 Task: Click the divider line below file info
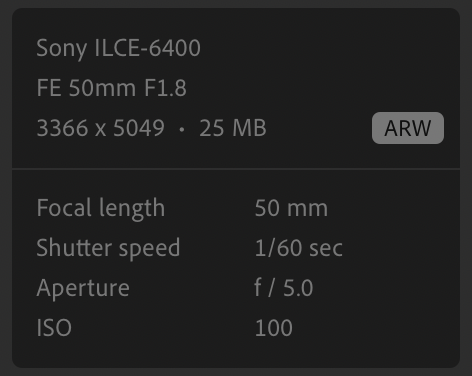coord(236,169)
